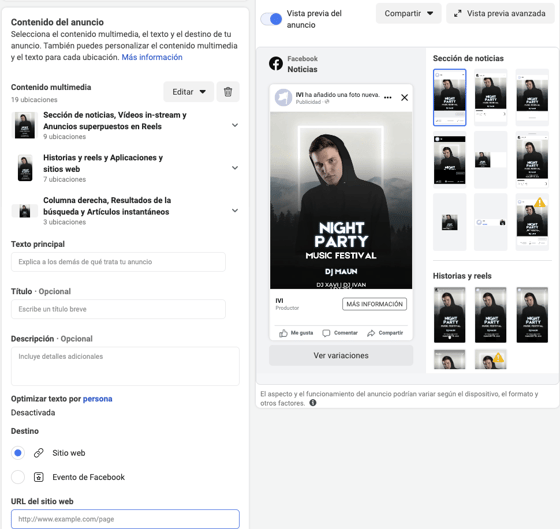Select first highlighted Sección de noticias preview thumbnail

(450, 98)
